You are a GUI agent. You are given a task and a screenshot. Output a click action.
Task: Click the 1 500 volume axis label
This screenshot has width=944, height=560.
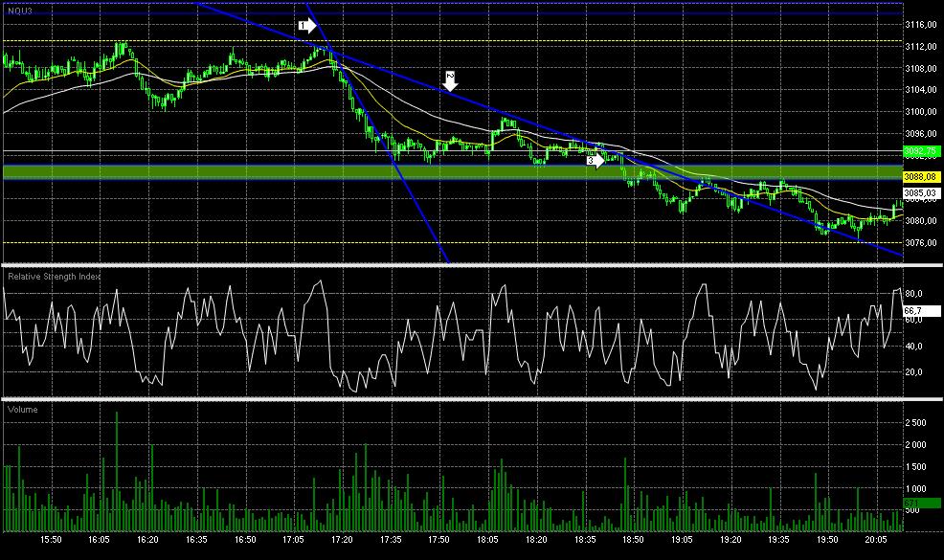(x=915, y=467)
